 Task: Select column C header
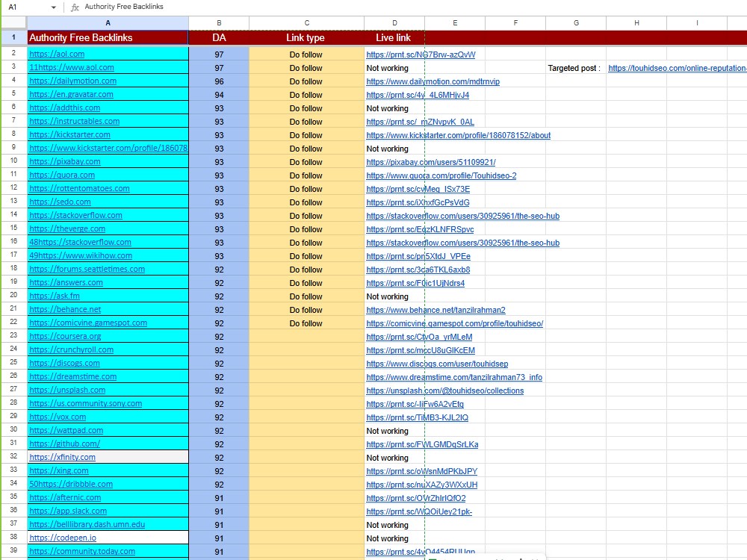[x=306, y=23]
